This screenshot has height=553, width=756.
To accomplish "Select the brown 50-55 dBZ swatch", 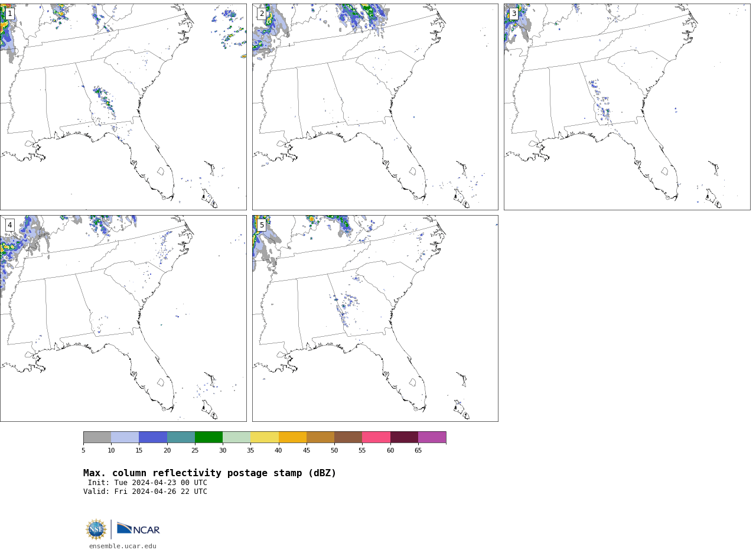I will (348, 437).
